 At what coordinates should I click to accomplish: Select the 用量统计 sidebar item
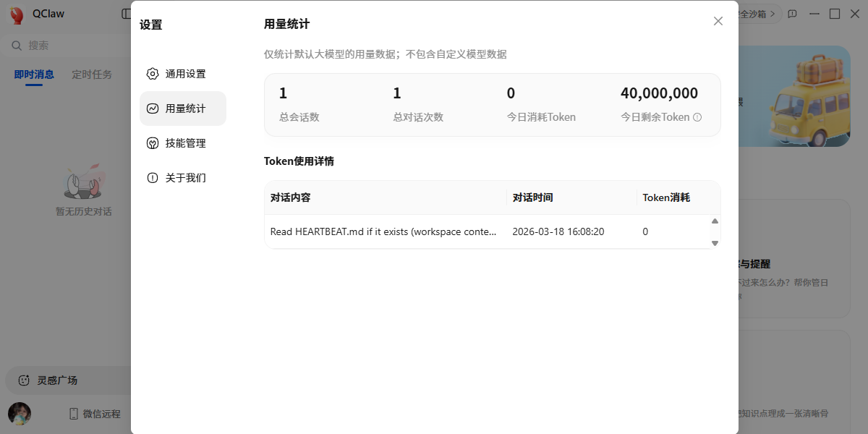[183, 109]
